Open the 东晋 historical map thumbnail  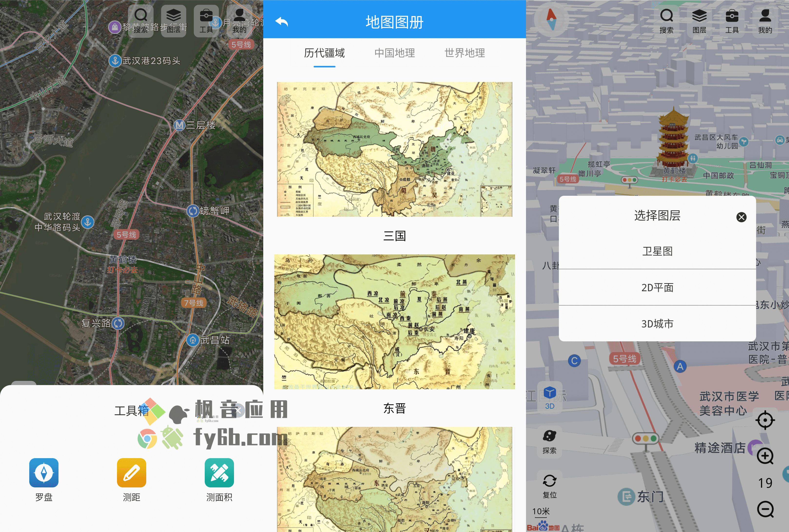(x=394, y=322)
